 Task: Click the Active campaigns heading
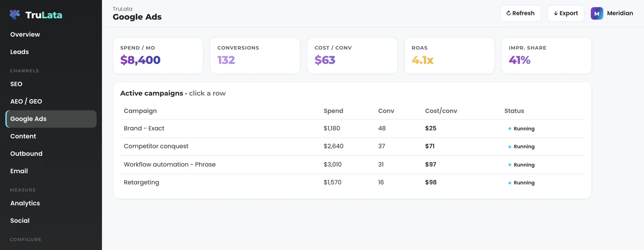152,93
